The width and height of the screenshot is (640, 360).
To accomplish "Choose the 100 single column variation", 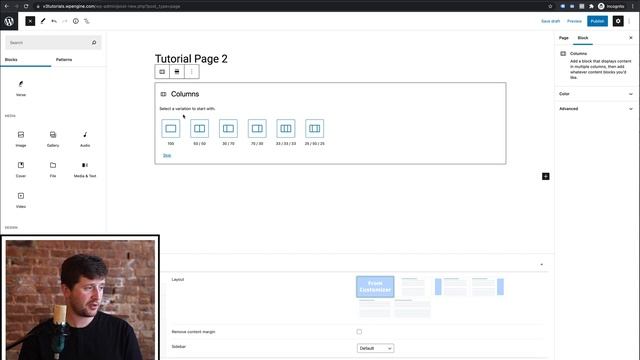I will 171,129.
